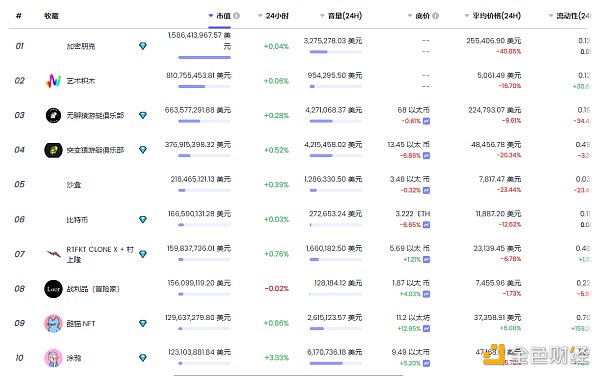Image resolution: width=600 pixels, height=376 pixels.
Task: Click the Loot black circle logo in row 08
Action: coord(53,289)
